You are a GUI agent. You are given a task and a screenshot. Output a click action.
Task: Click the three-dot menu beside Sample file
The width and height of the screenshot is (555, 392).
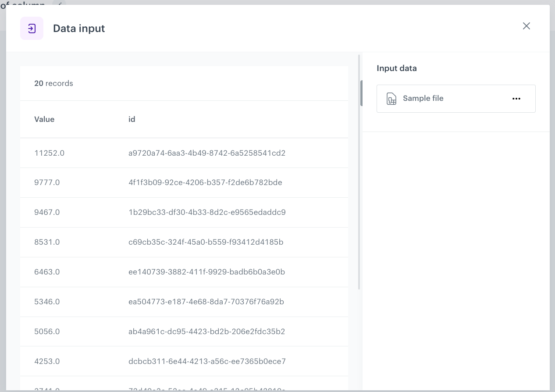pyautogui.click(x=516, y=98)
